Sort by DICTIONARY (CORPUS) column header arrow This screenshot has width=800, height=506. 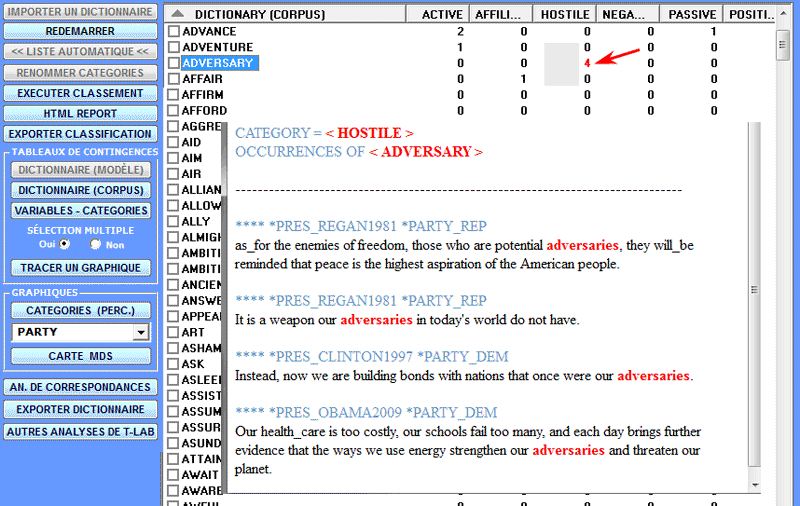pyautogui.click(x=177, y=14)
